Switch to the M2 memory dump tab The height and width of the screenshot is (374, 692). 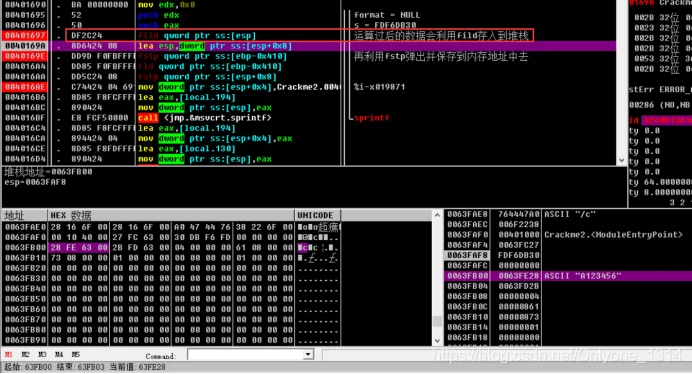point(26,355)
